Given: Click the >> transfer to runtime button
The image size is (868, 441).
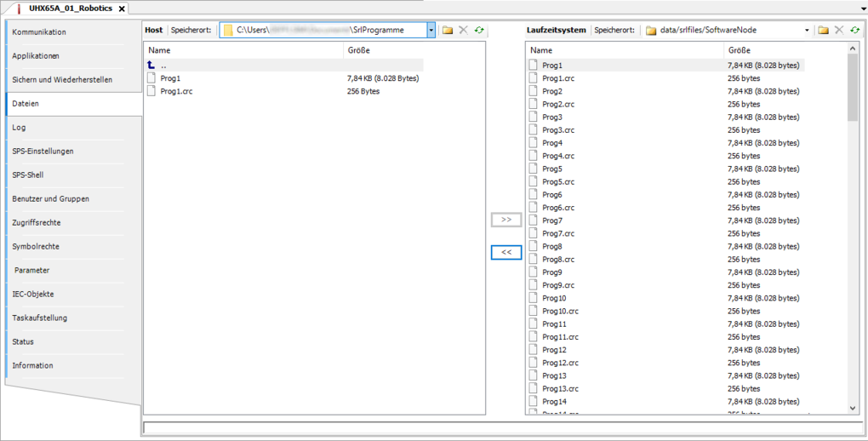Looking at the screenshot, I should pyautogui.click(x=506, y=220).
